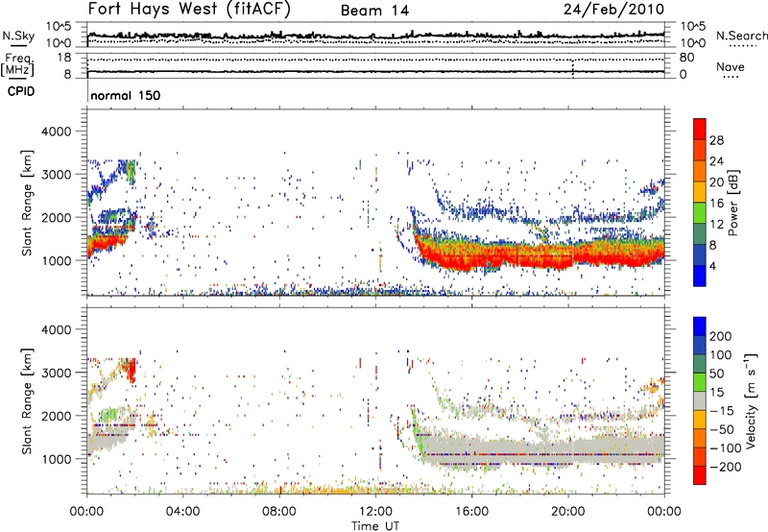Screen dimensions: 768x532
Task: Click the '-15' Velocity colorbar label
Action: point(722,411)
